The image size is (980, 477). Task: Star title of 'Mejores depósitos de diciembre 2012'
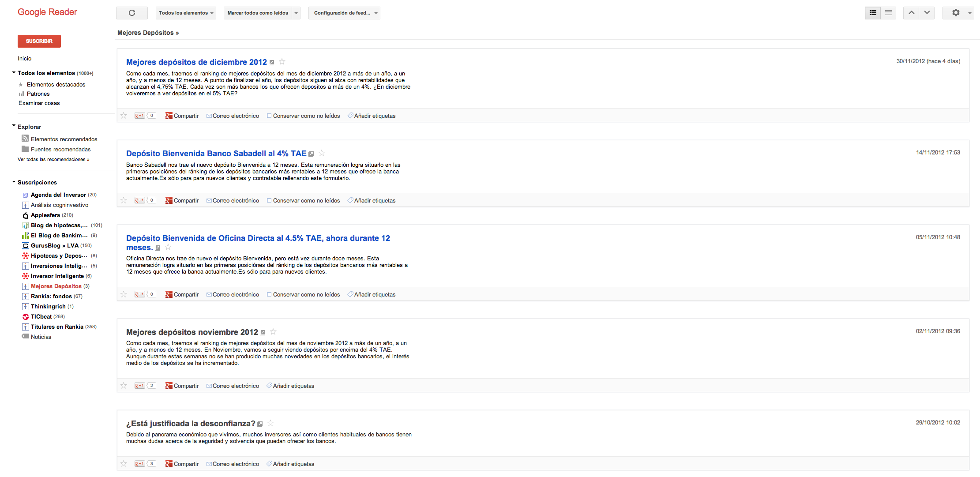[x=282, y=62]
